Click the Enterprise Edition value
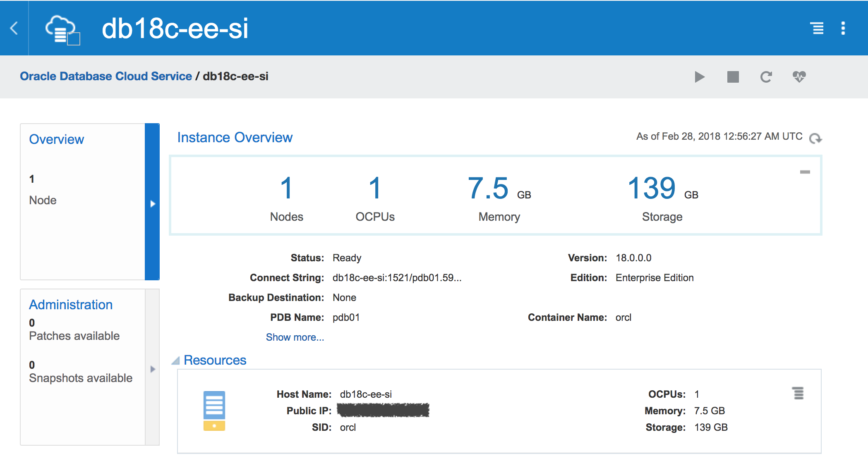 pyautogui.click(x=655, y=278)
